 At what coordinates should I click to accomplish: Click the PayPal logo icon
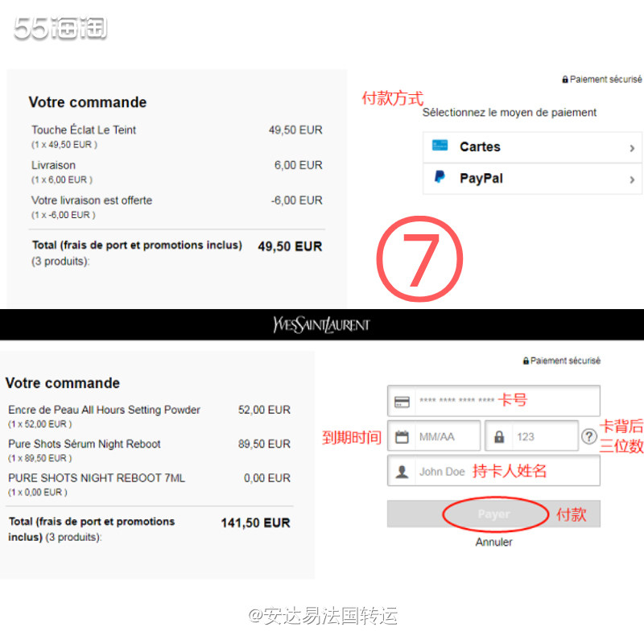(x=440, y=177)
